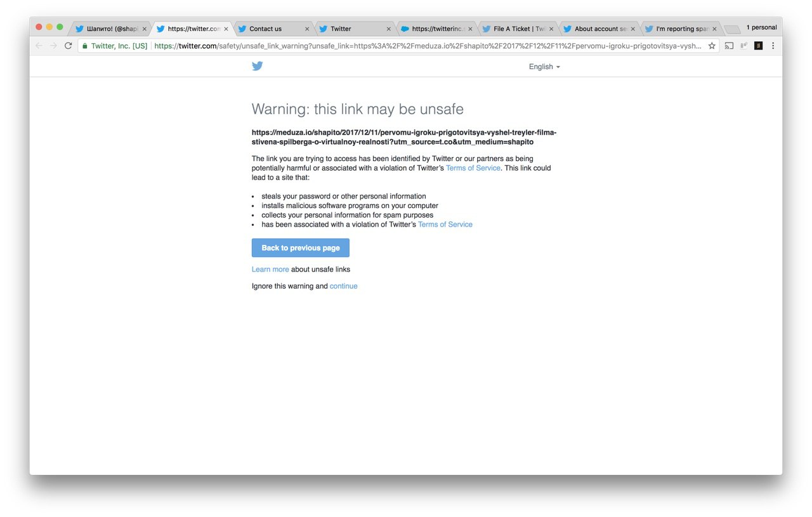The height and width of the screenshot is (517, 812).
Task: Open the About account tab
Action: [x=599, y=29]
